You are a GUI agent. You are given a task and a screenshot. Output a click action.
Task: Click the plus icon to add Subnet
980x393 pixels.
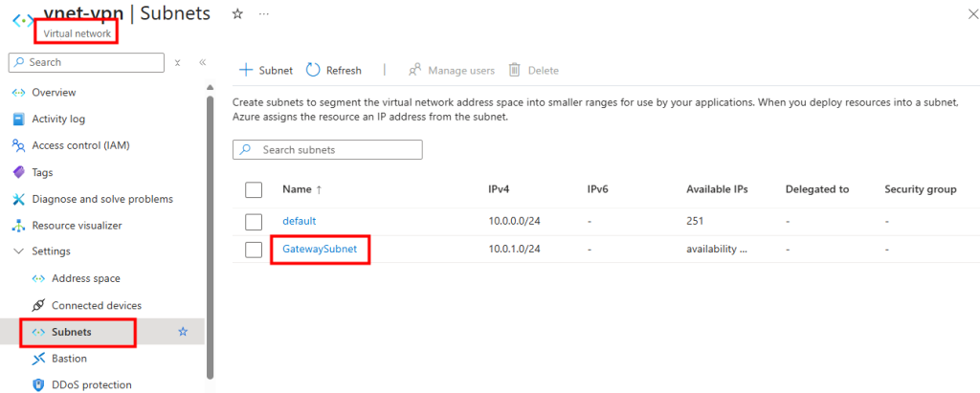(x=246, y=70)
